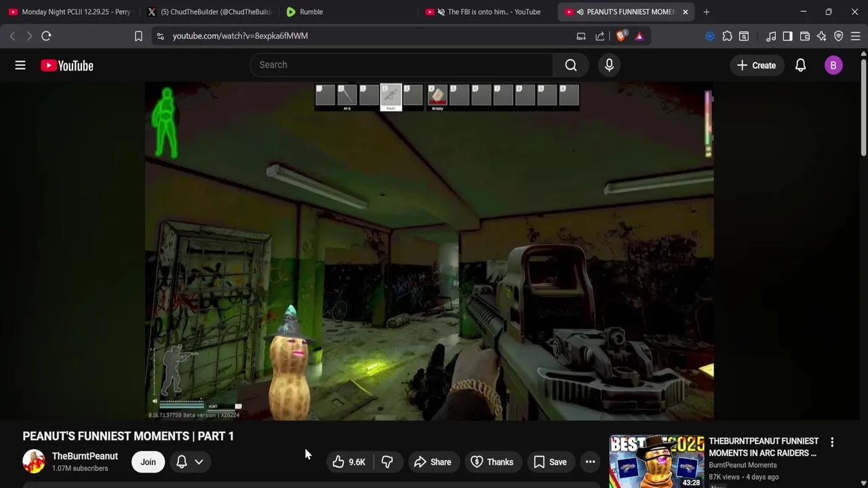Open the BEST 2025 recommended video thumbnail

point(656,462)
